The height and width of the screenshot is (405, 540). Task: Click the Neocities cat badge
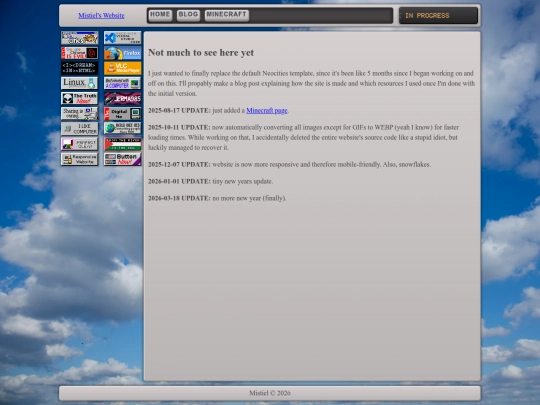[x=80, y=38]
